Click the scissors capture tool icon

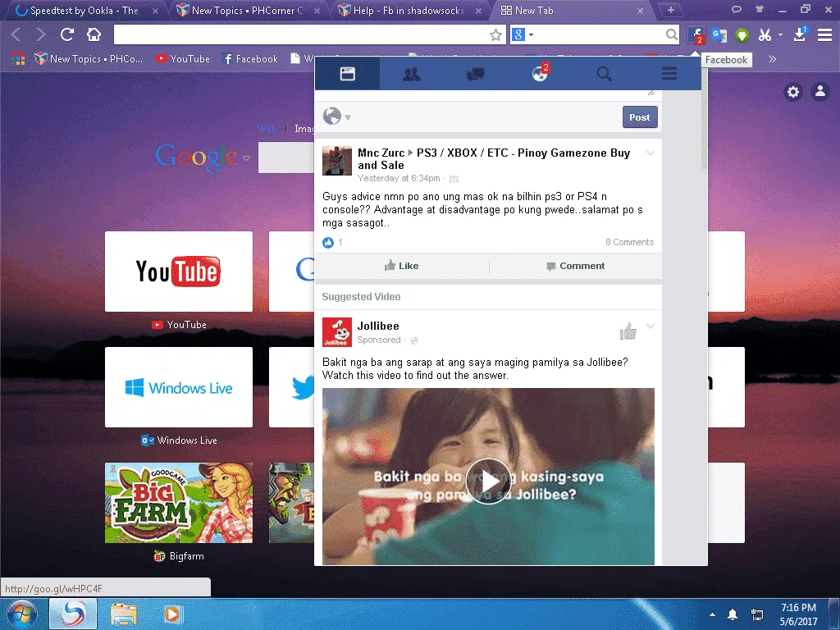point(765,35)
